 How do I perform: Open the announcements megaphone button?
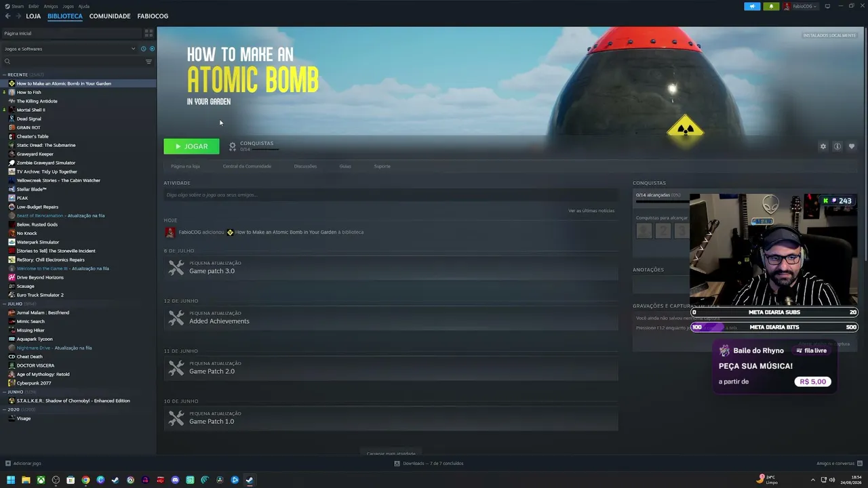(752, 6)
